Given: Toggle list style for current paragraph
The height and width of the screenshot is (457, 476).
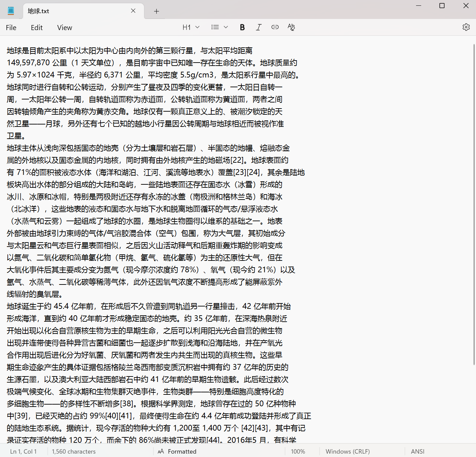Looking at the screenshot, I should (215, 27).
